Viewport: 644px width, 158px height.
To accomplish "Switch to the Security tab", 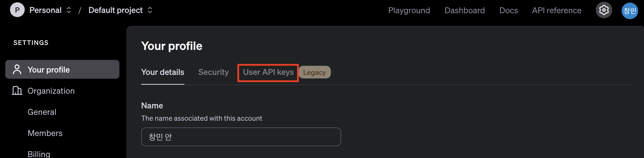I will [x=213, y=72].
